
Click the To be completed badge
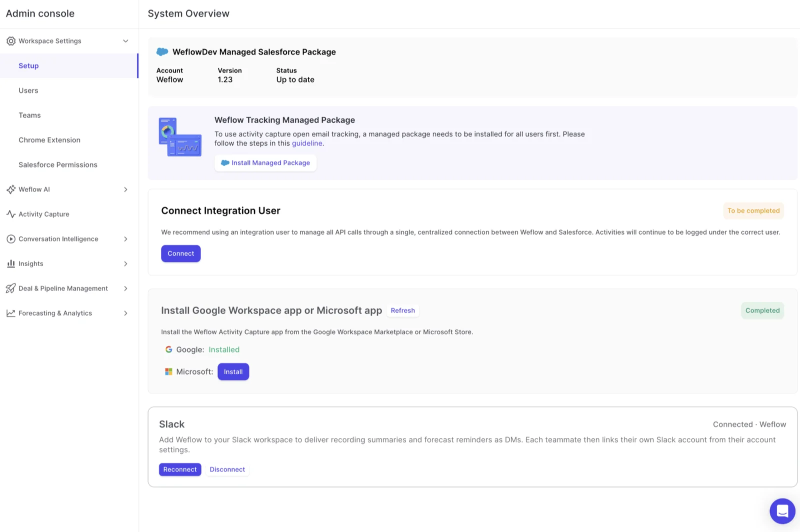[x=753, y=210]
